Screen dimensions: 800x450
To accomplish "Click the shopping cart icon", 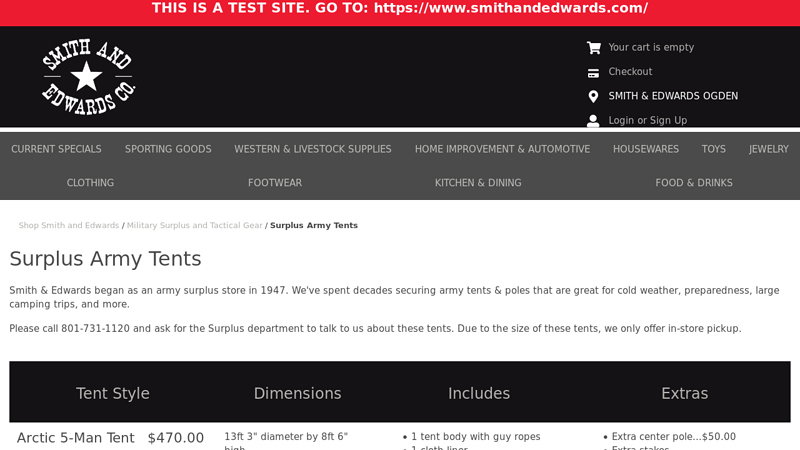I will (593, 47).
